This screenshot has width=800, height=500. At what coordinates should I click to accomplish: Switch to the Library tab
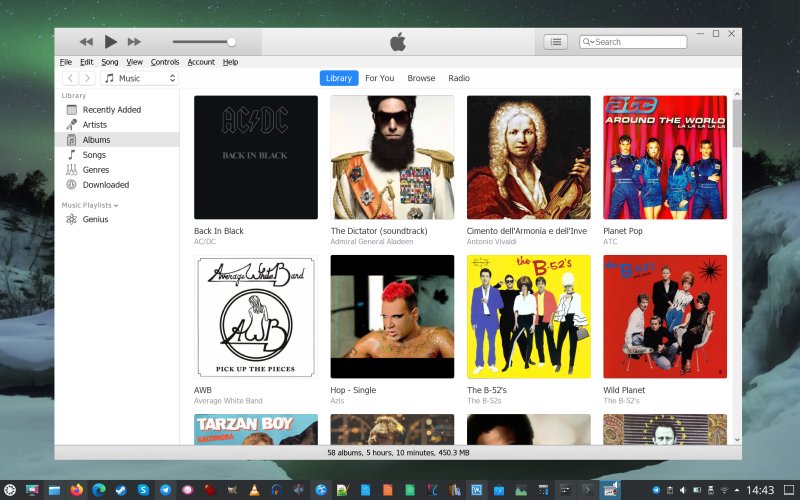click(x=339, y=78)
